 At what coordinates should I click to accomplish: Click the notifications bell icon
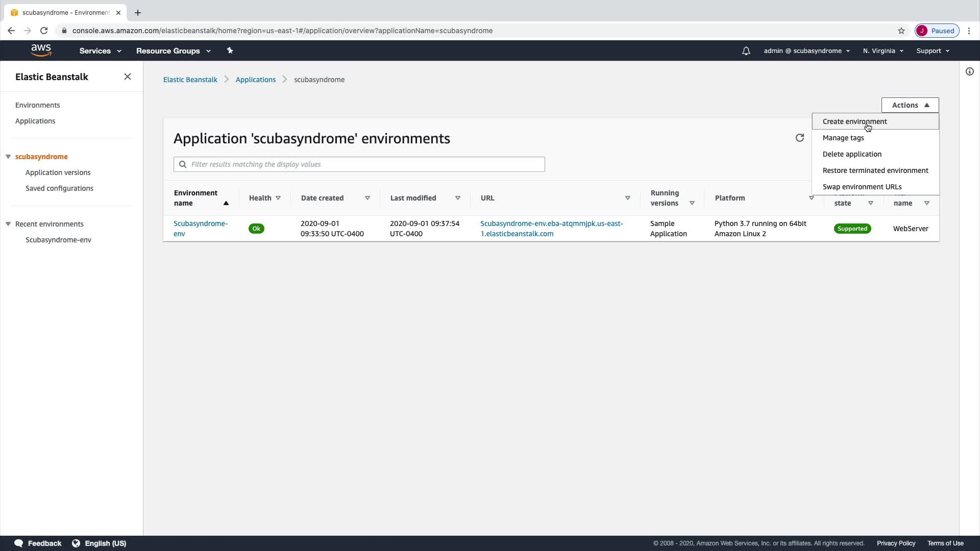[x=746, y=51]
